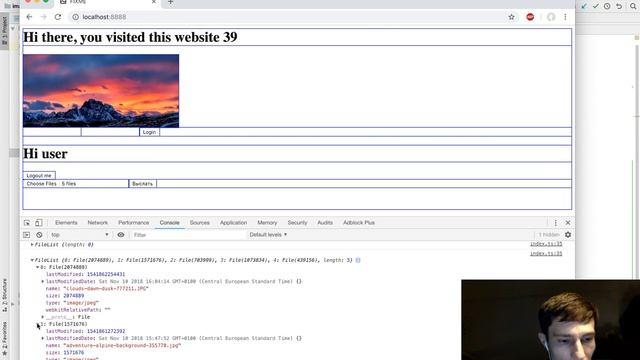Open the red Adblock extension icon
Image resolution: width=640 pixels, height=360 pixels.
point(530,17)
